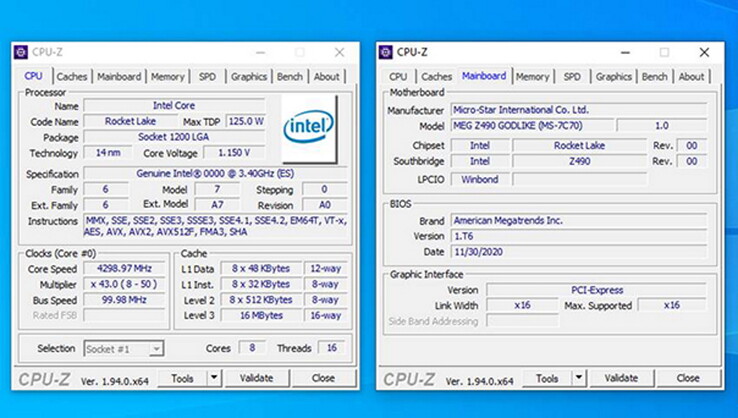
Task: Click the Threads value '16'
Action: (331, 348)
